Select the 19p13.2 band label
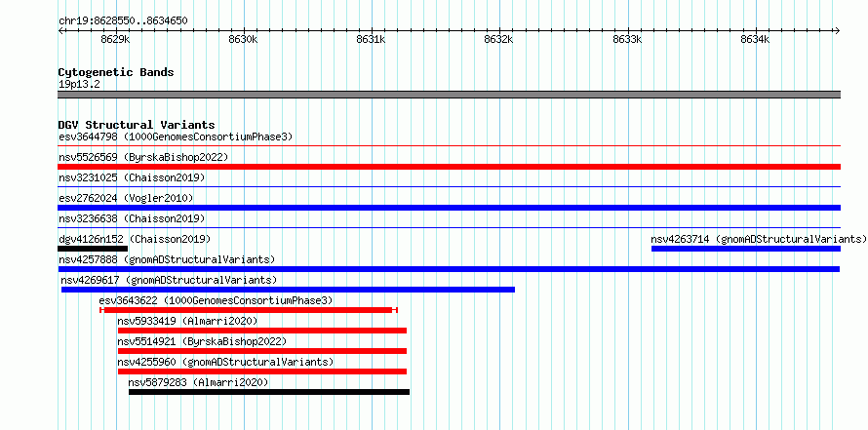The height and width of the screenshot is (430, 868). (79, 85)
